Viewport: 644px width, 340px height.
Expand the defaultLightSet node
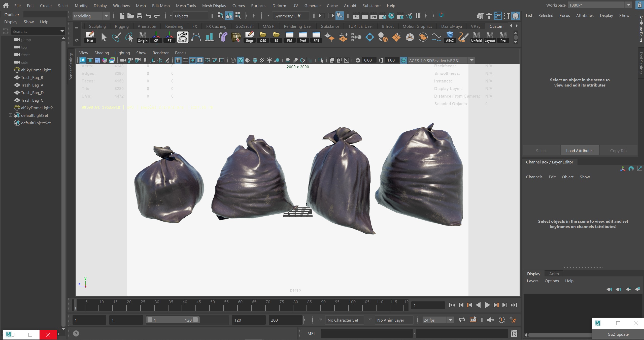(x=11, y=115)
